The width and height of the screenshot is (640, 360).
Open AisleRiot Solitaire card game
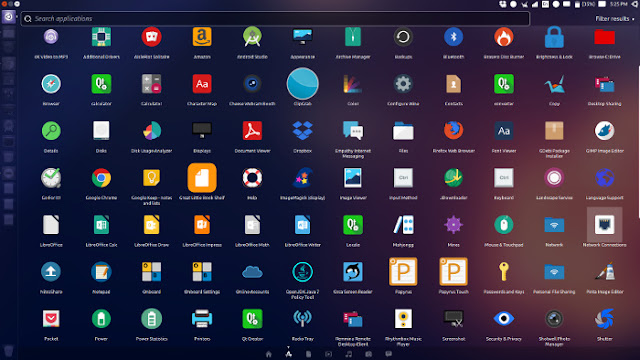coord(151,37)
